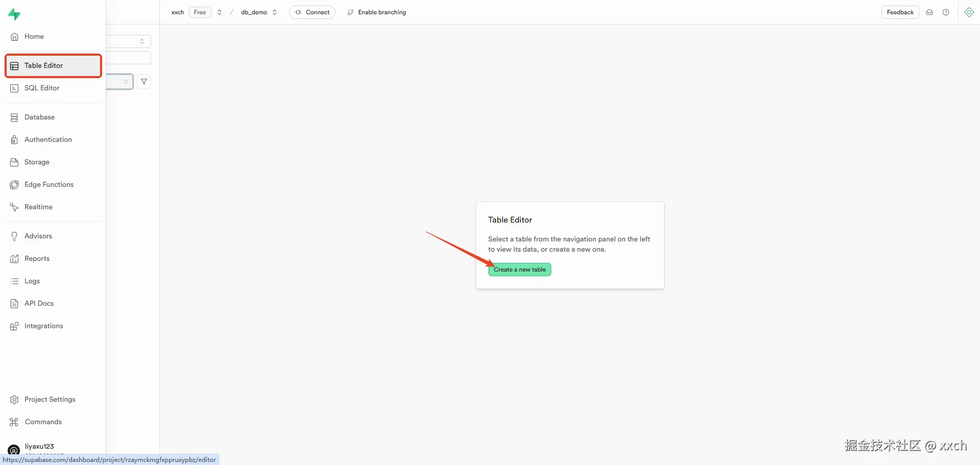Click the Free plan badge

pyautogui.click(x=200, y=12)
